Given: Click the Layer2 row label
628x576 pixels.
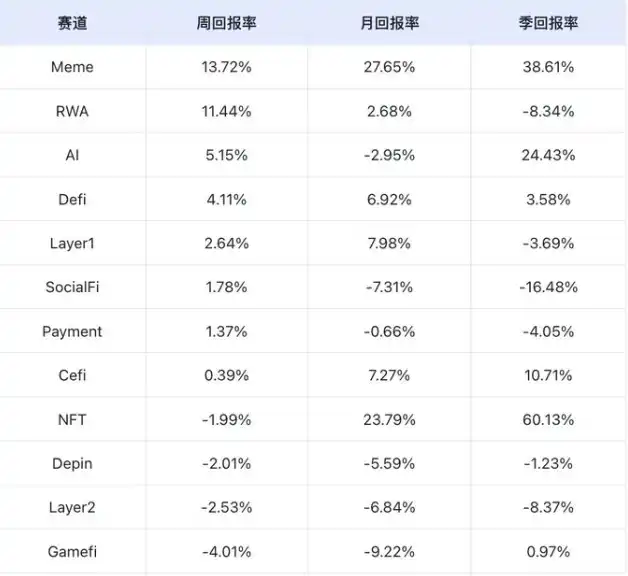Looking at the screenshot, I should coord(72,507).
